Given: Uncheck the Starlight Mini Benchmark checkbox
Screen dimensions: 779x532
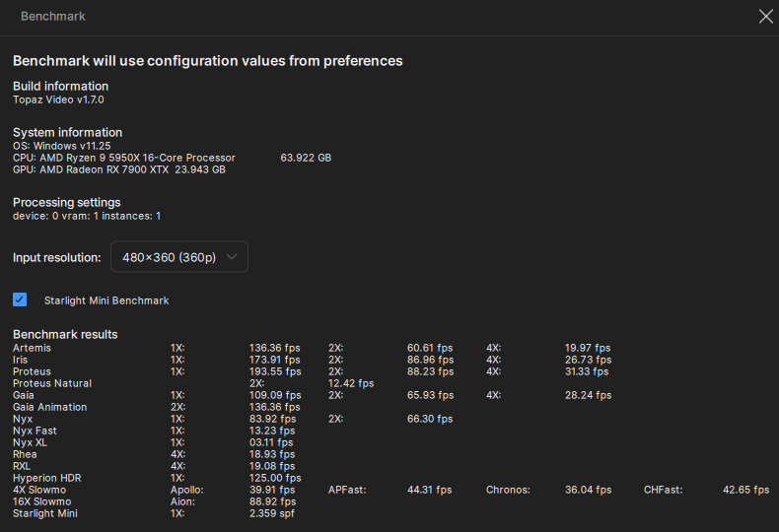Looking at the screenshot, I should pos(20,299).
